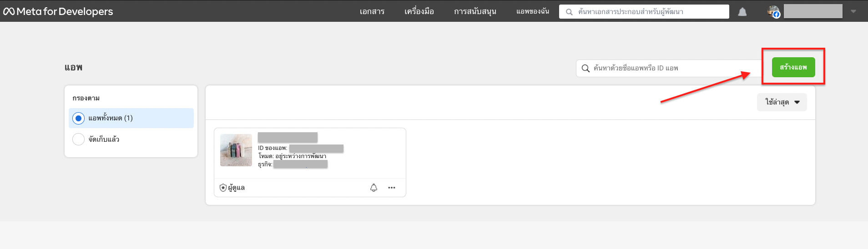Open the Meta for Developers home logo
Viewport: 868px width, 249px height.
point(58,11)
